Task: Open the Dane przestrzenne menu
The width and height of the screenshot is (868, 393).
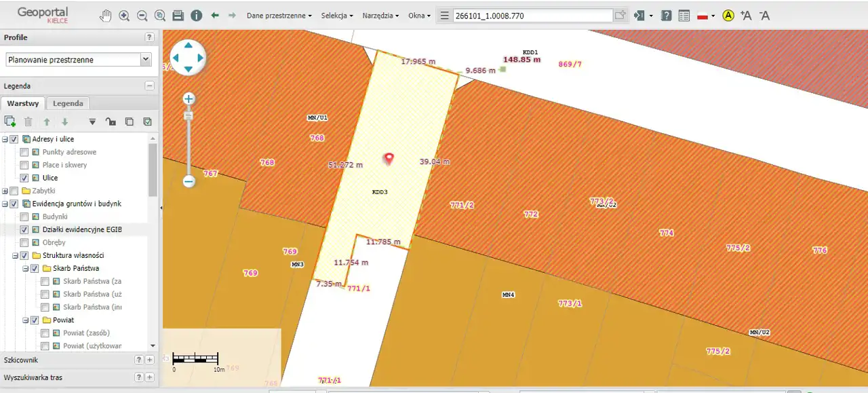Action: [x=279, y=16]
